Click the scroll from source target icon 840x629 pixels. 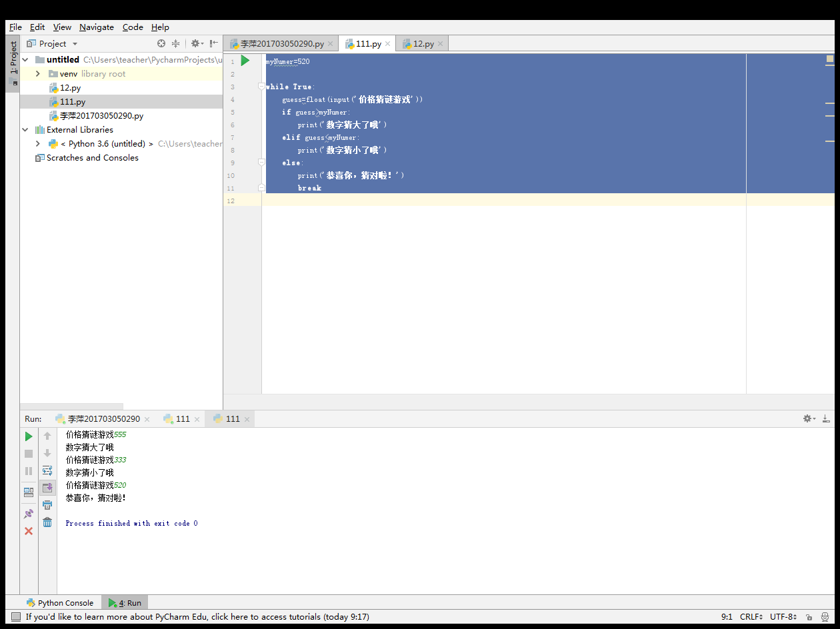click(x=161, y=44)
